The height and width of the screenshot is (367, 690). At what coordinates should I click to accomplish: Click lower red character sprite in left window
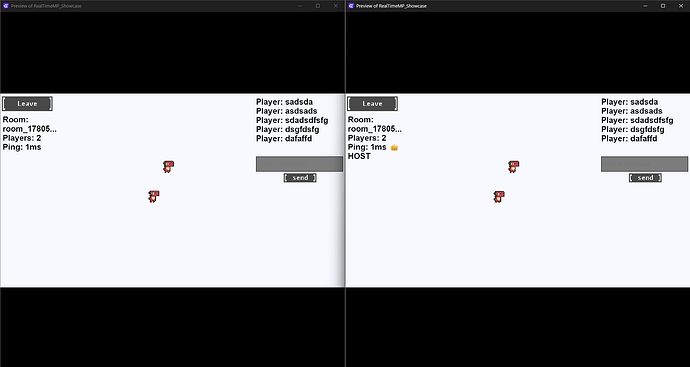(x=154, y=196)
